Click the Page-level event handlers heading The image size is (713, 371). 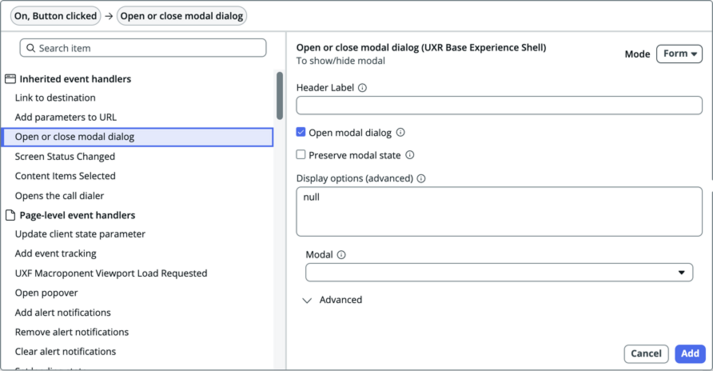tap(77, 215)
